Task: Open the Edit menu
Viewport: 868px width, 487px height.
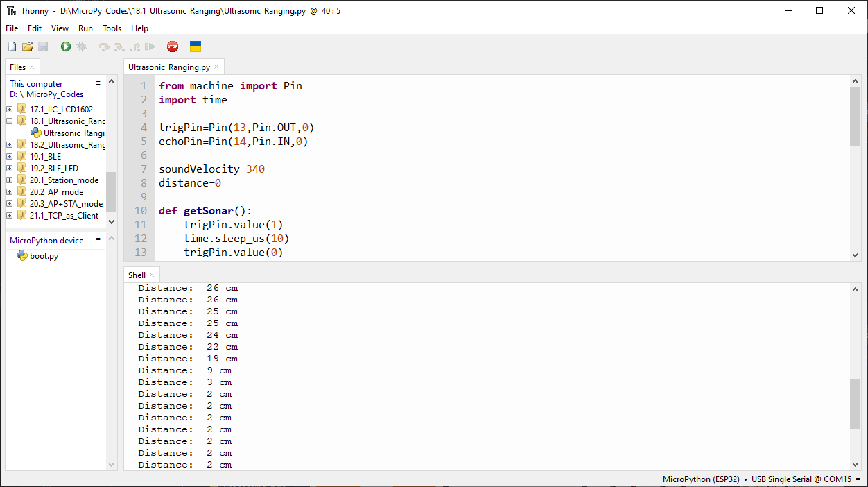Action: point(35,28)
